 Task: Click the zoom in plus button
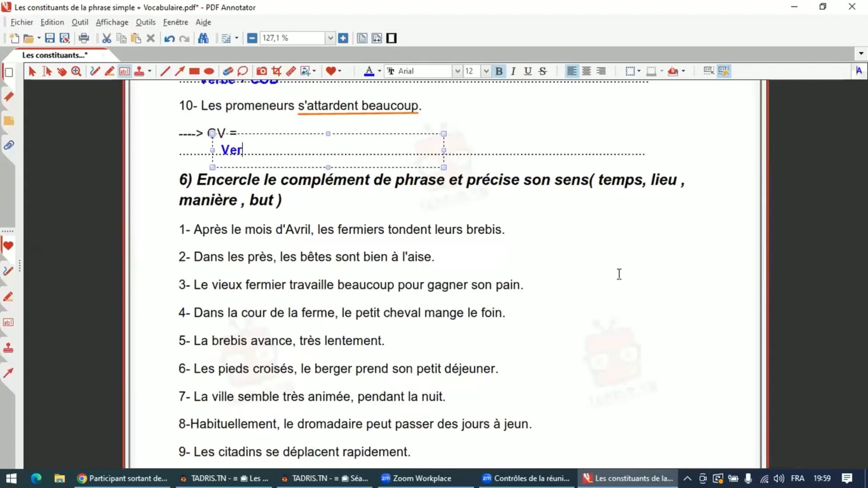click(x=343, y=38)
